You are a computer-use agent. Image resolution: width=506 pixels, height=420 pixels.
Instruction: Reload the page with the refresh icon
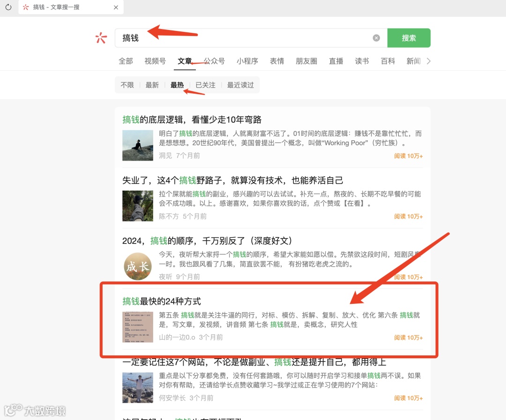pyautogui.click(x=8, y=7)
